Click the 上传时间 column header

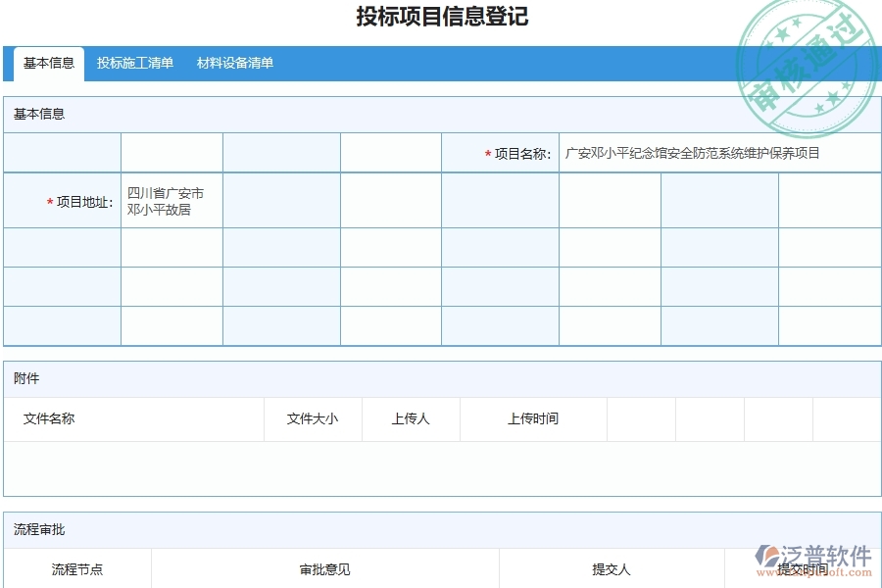[x=532, y=418]
